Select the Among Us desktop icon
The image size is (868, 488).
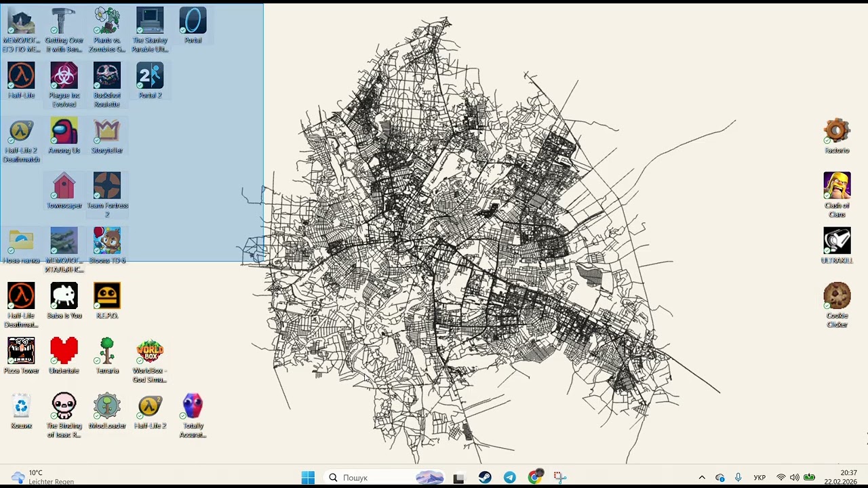click(x=64, y=136)
